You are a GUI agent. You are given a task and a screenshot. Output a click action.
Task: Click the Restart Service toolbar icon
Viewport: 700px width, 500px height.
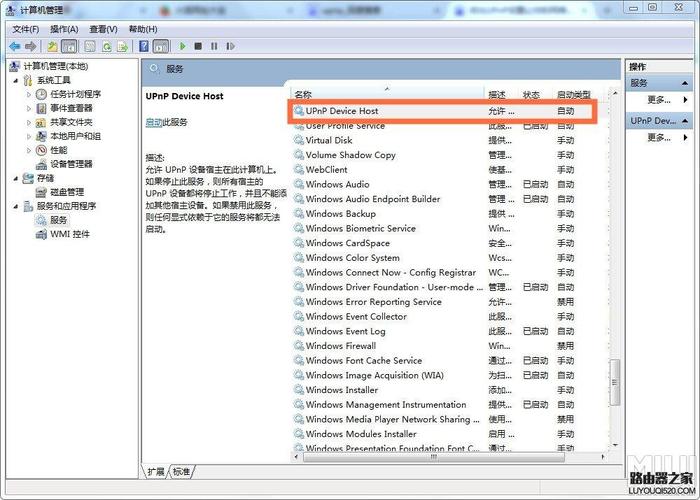pyautogui.click(x=228, y=46)
